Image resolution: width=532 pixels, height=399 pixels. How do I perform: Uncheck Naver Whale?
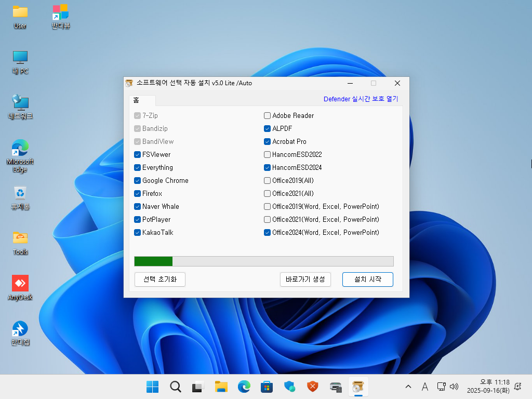pyautogui.click(x=137, y=207)
